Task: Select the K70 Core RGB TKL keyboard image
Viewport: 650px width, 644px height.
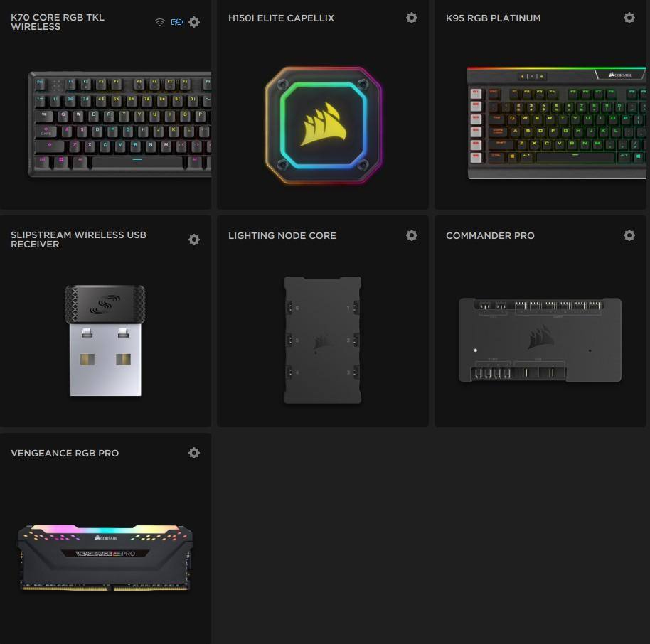Action: [119, 124]
